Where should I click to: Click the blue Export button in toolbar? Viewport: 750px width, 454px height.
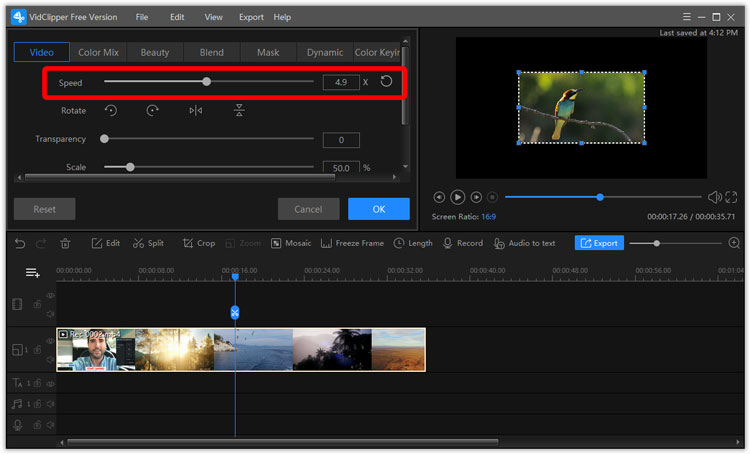(599, 243)
